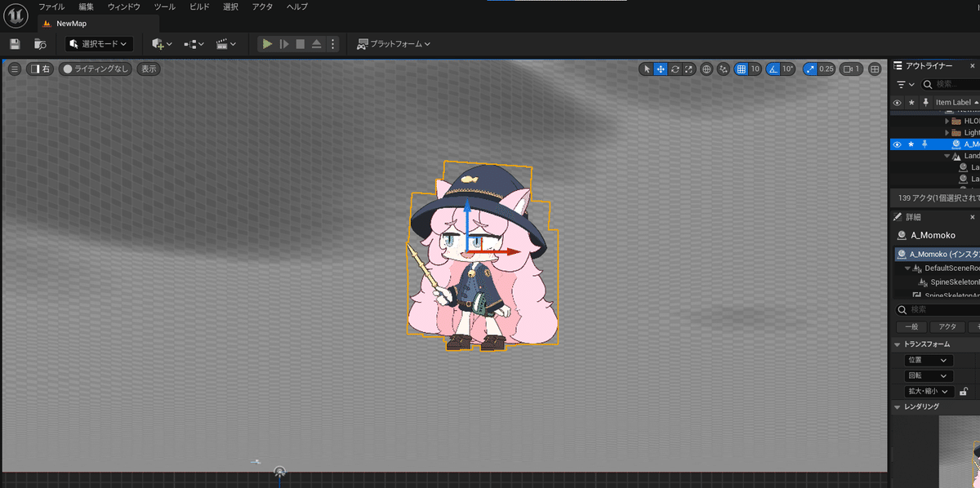Open the プラットフォーム dropdown
Image resolution: width=980 pixels, height=488 pixels.
click(x=394, y=44)
